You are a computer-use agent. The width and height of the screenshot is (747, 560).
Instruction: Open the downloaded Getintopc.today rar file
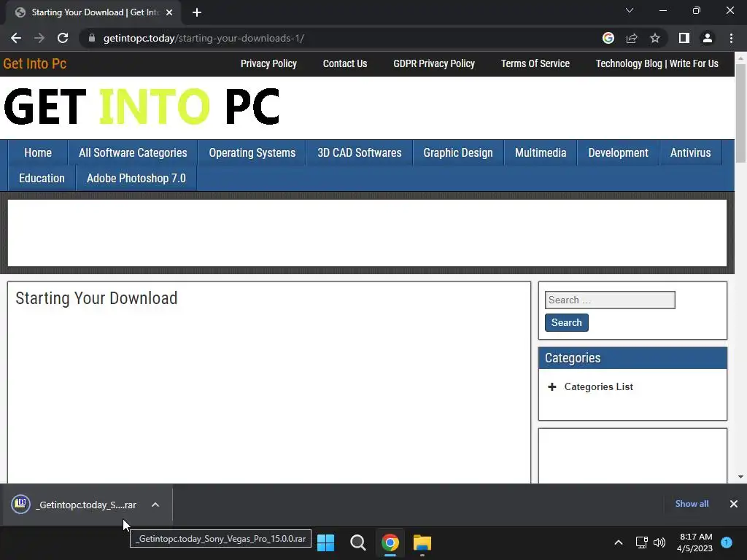[x=86, y=505]
